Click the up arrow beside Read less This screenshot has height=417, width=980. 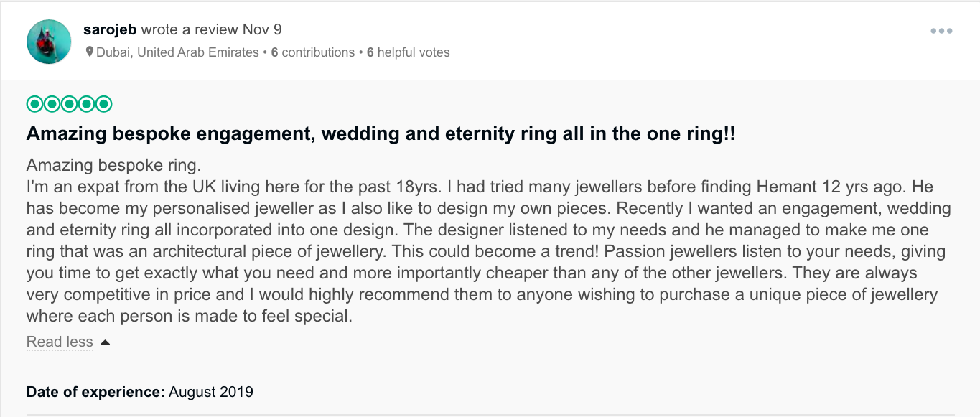pyautogui.click(x=105, y=342)
